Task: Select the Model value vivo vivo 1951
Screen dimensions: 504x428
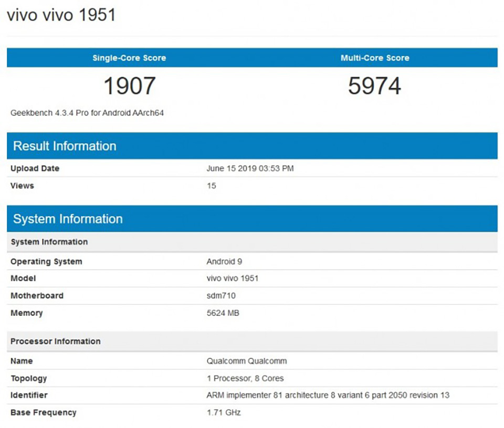Action: point(233,279)
